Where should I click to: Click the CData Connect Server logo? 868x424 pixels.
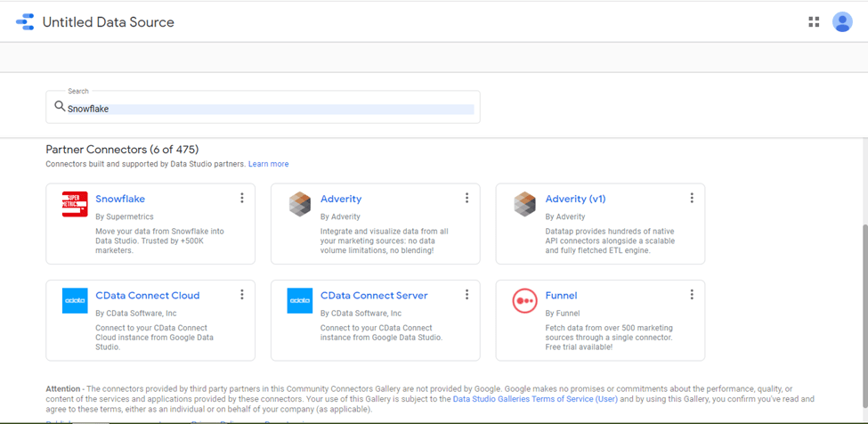300,300
